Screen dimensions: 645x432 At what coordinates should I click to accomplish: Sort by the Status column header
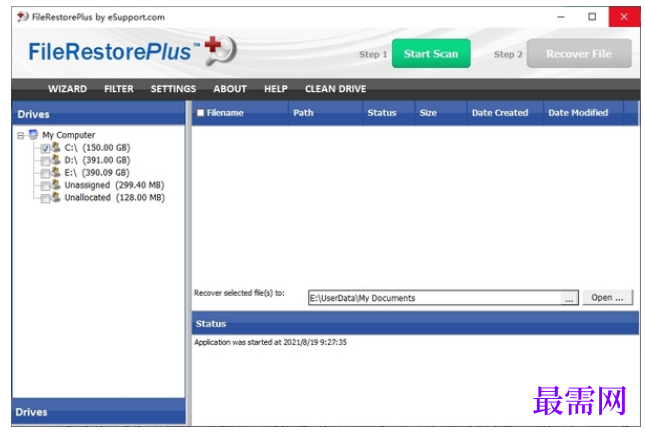[389, 113]
